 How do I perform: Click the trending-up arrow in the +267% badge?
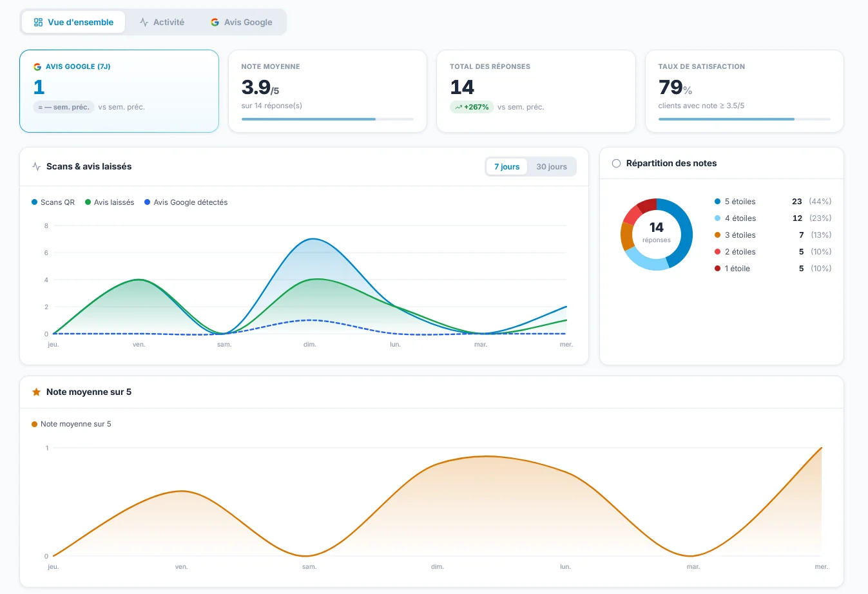[458, 107]
